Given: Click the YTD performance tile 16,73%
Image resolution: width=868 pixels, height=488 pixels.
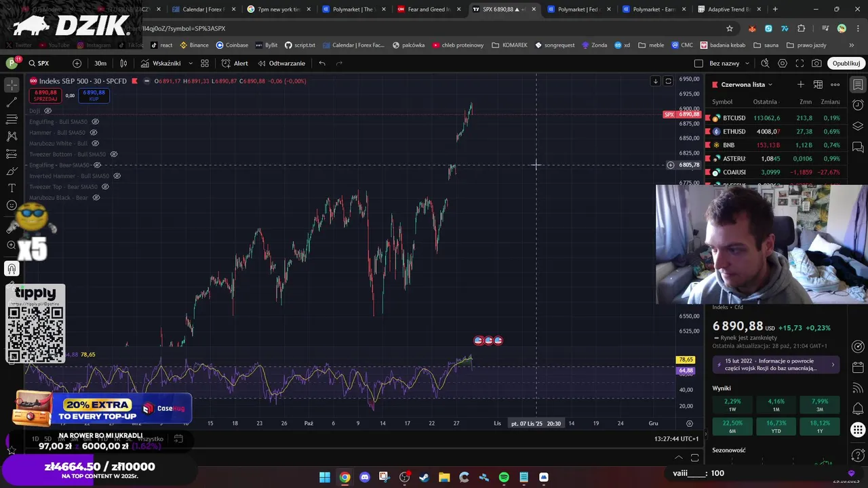Looking at the screenshot, I should 776,426.
